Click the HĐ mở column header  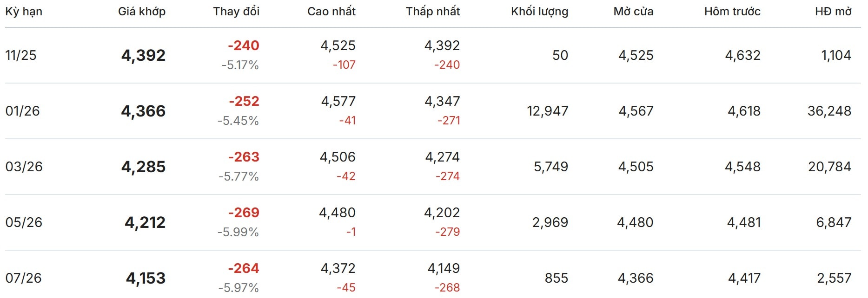coord(833,12)
